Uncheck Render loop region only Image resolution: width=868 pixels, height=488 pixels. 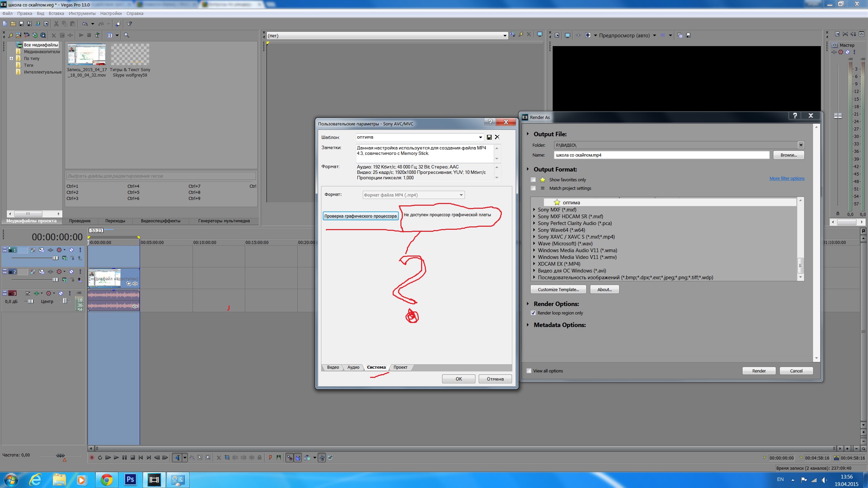click(533, 313)
